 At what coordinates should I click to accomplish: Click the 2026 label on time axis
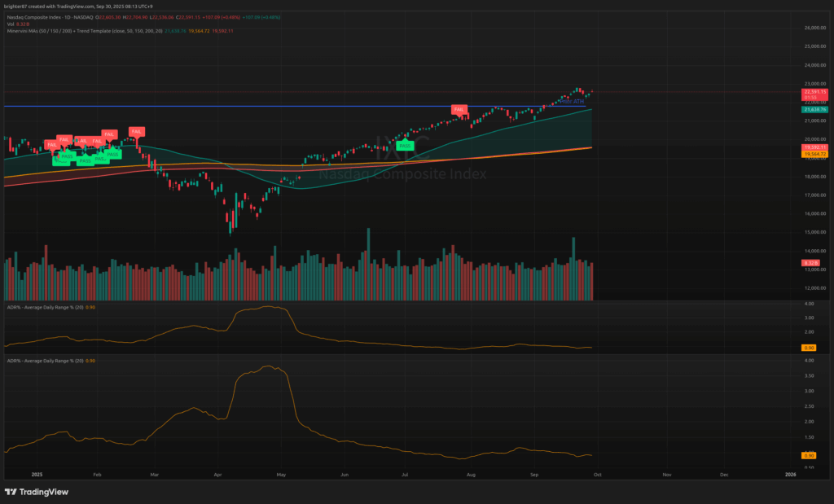tap(790, 474)
